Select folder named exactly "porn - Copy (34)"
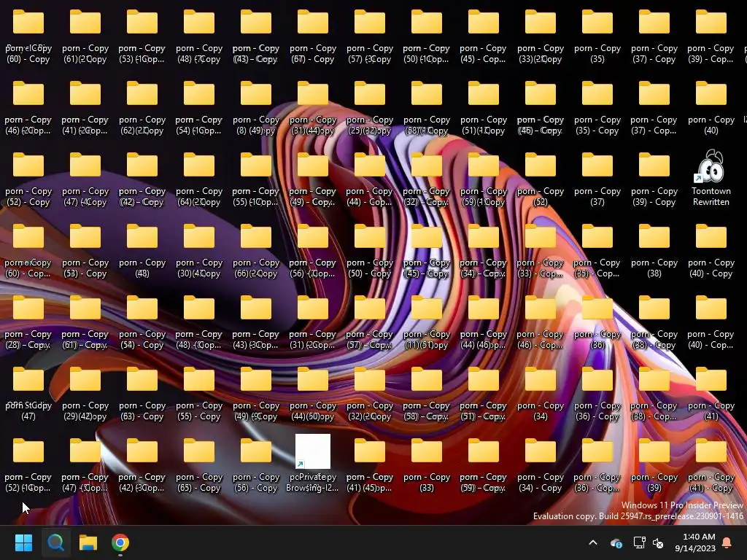This screenshot has height=560, width=747. (x=541, y=392)
